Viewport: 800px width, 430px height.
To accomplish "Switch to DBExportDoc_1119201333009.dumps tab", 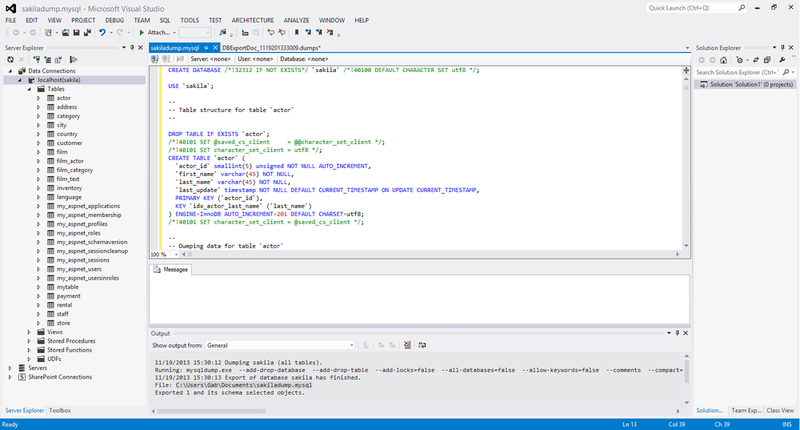I will (271, 47).
